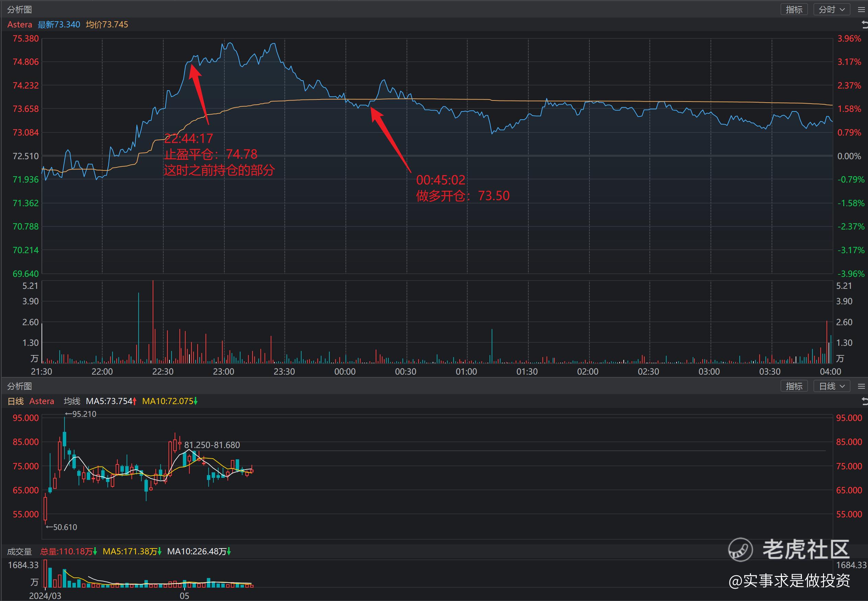Image resolution: width=868 pixels, height=601 pixels.
Task: Select the 成交量 volume panel label
Action: pyautogui.click(x=20, y=552)
